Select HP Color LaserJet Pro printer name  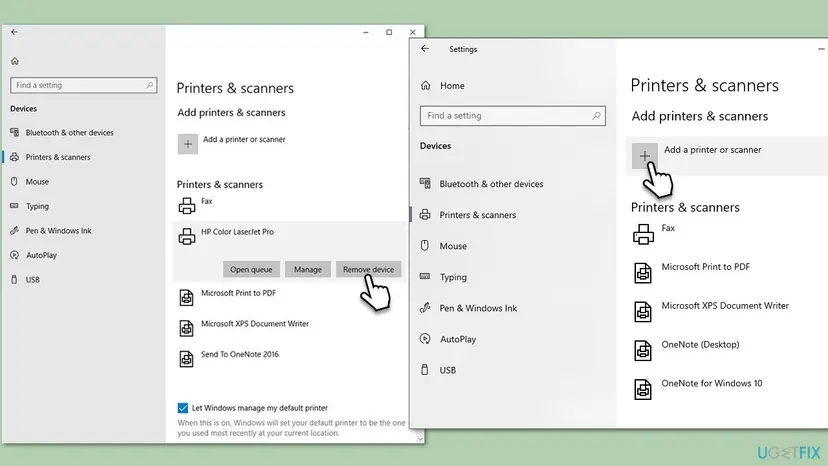tap(237, 231)
